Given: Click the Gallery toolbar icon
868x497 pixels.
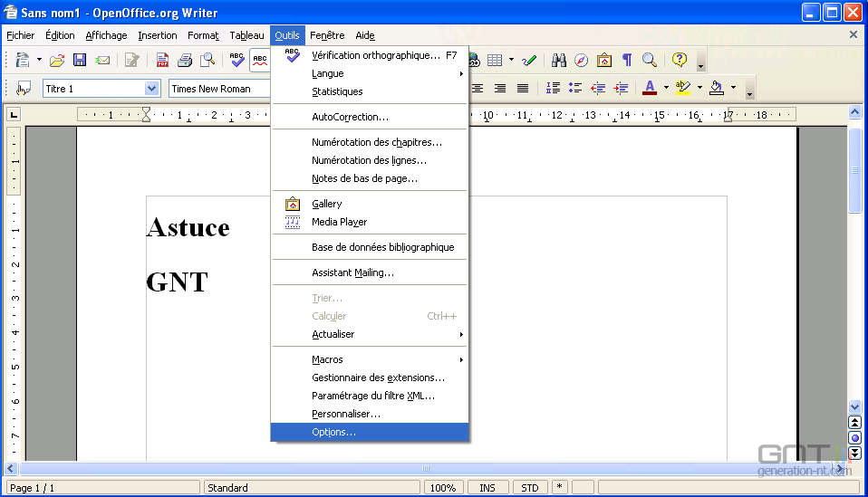Looking at the screenshot, I should tap(603, 61).
